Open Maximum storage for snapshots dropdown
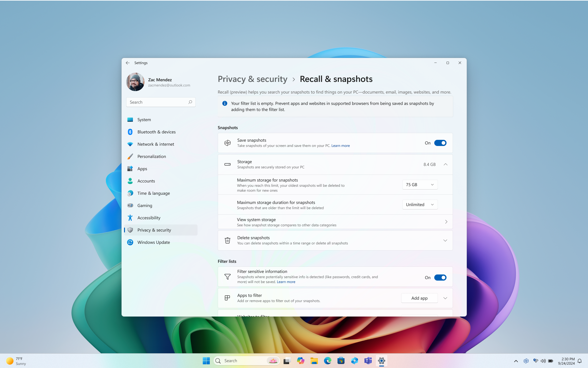The width and height of the screenshot is (588, 368). (420, 184)
